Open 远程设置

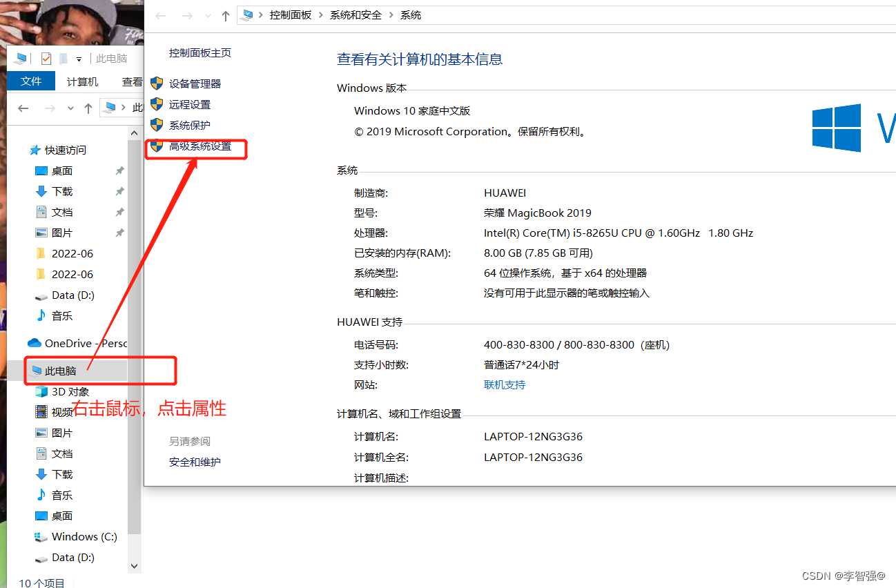pyautogui.click(x=190, y=104)
